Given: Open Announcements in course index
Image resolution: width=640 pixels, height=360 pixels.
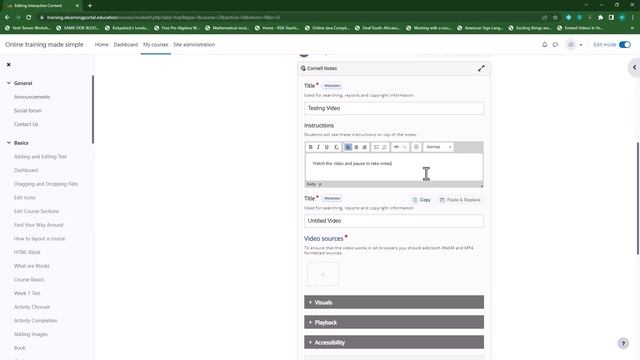Looking at the screenshot, I should pyautogui.click(x=32, y=97).
